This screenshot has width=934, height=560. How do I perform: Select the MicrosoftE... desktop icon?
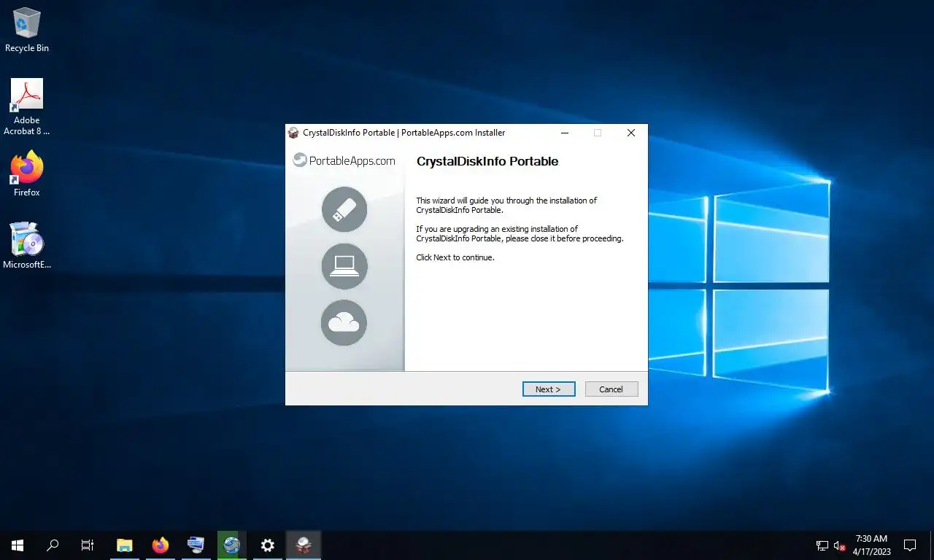(27, 246)
